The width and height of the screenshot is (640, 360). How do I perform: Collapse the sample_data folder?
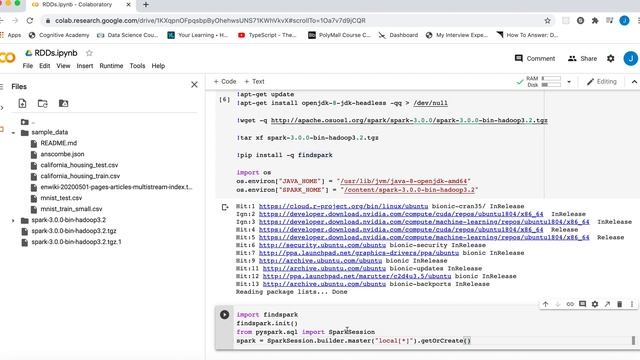click(x=13, y=133)
